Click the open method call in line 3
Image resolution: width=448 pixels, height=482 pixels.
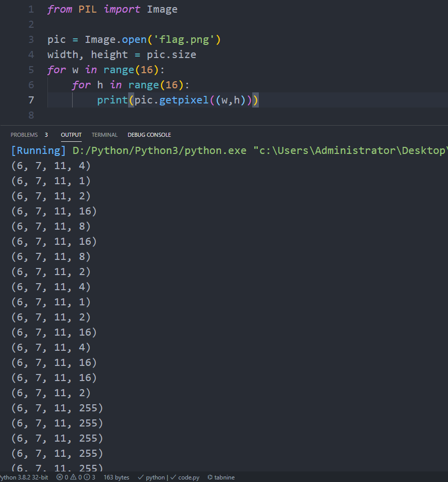(x=134, y=40)
